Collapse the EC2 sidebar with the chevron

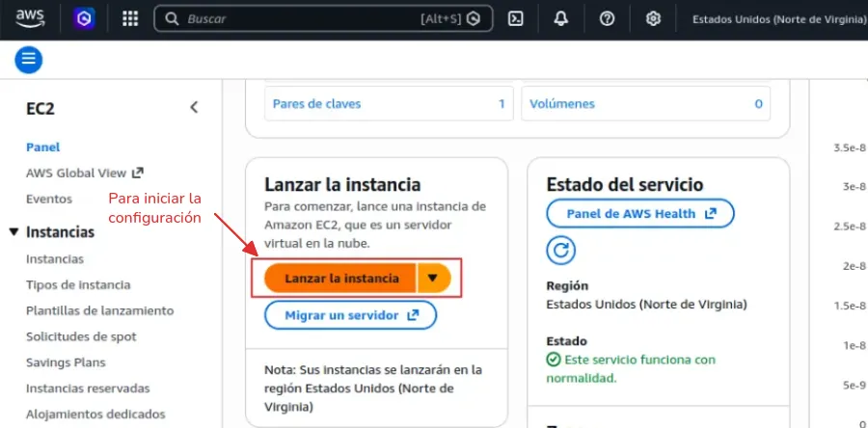coord(194,107)
